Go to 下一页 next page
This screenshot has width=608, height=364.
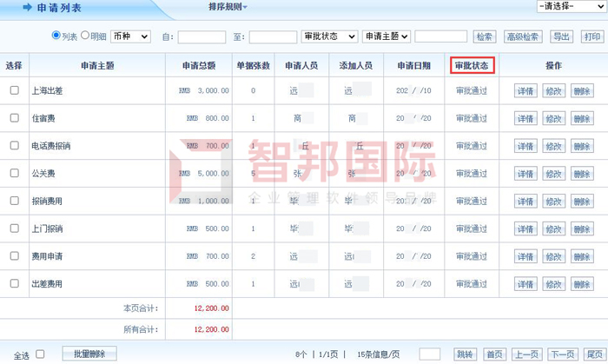point(563,354)
